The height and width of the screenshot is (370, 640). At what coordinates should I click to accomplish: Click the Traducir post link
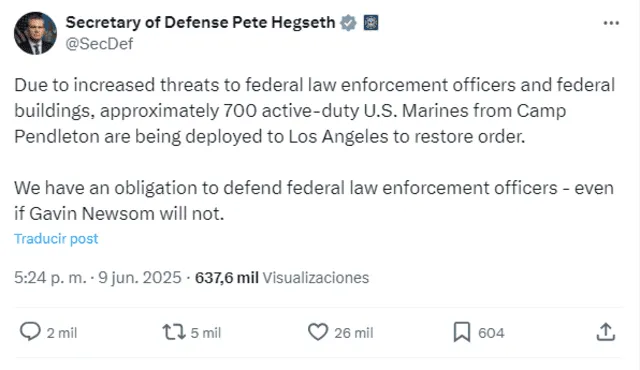click(56, 239)
